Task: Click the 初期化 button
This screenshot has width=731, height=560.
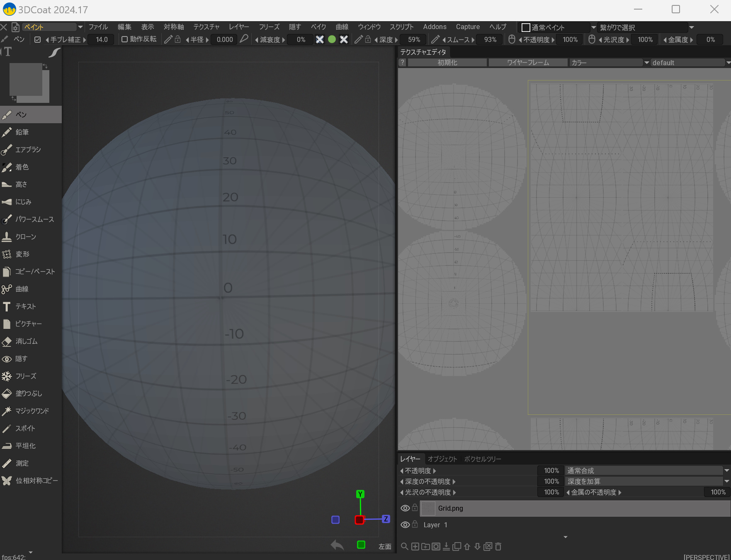Action: [447, 63]
